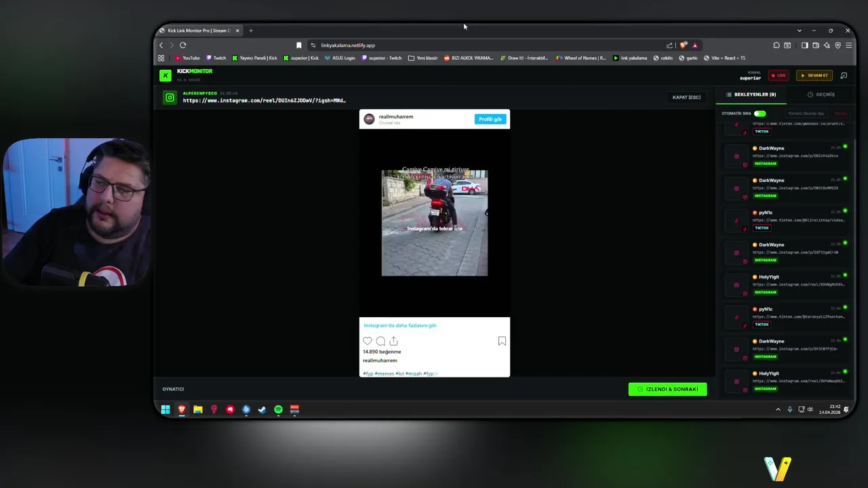Toggle the browser sidebar panel icon

coord(804,45)
